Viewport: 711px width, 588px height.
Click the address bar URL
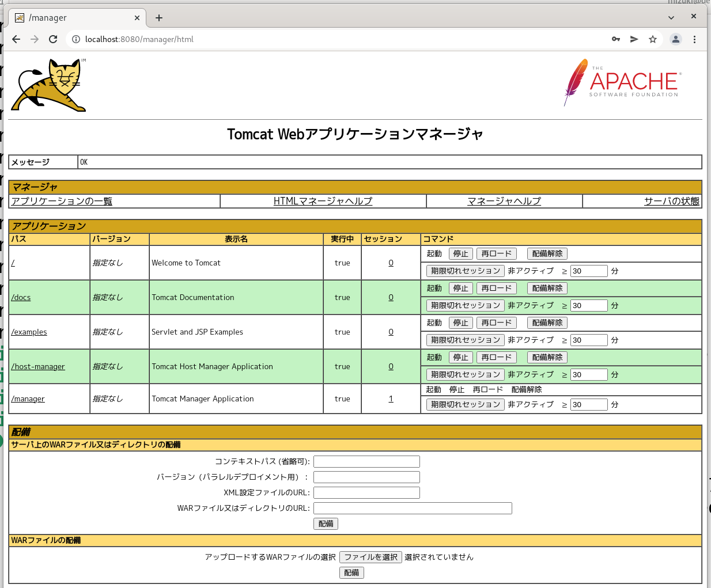(x=139, y=39)
